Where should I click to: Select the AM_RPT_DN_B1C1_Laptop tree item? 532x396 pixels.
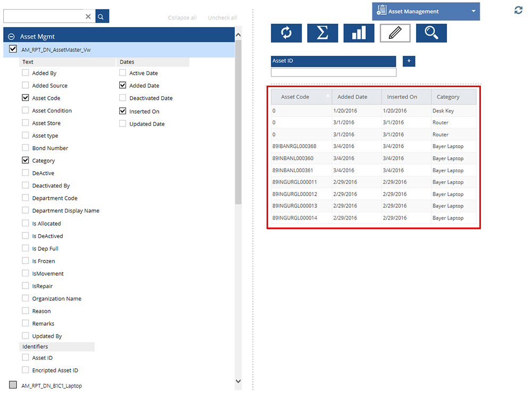coord(52,385)
